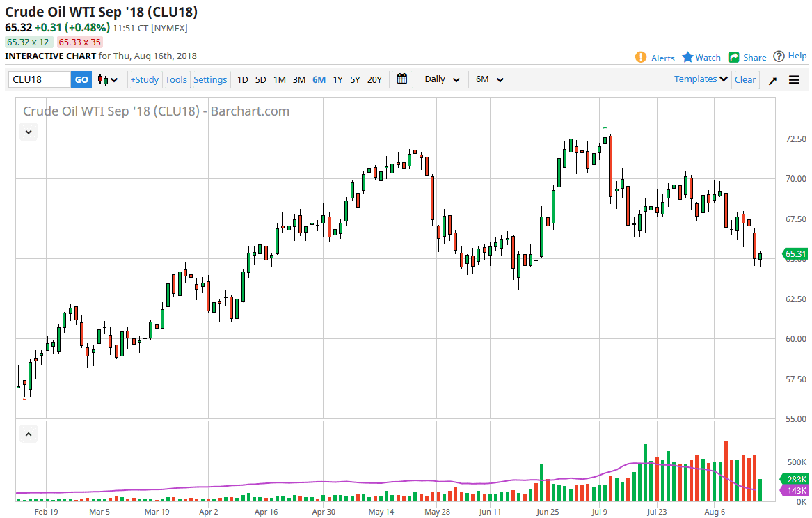Click the GO button

81,79
